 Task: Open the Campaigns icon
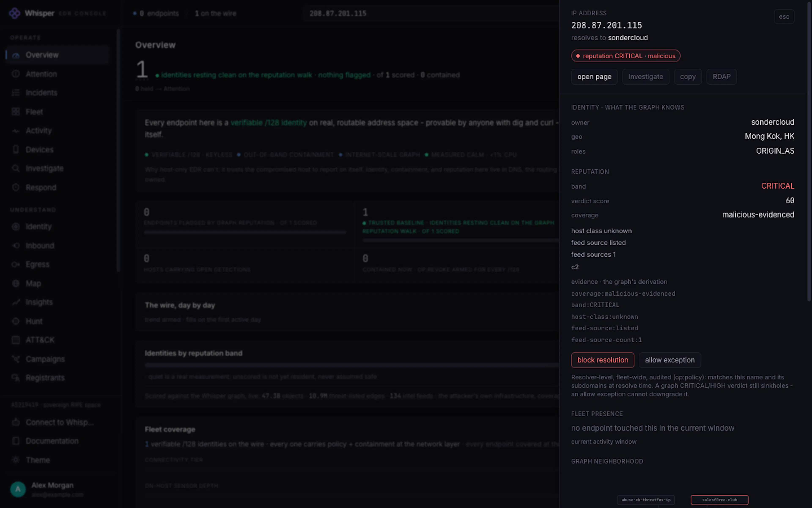pos(16,359)
